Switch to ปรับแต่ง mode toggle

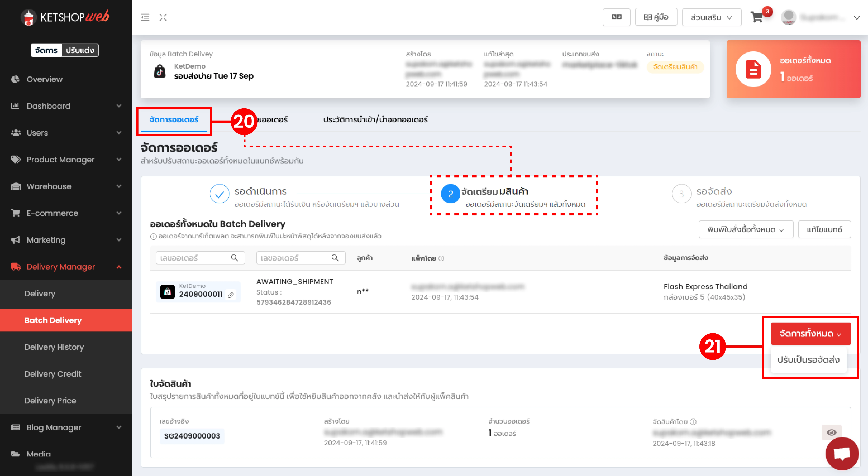tap(80, 50)
